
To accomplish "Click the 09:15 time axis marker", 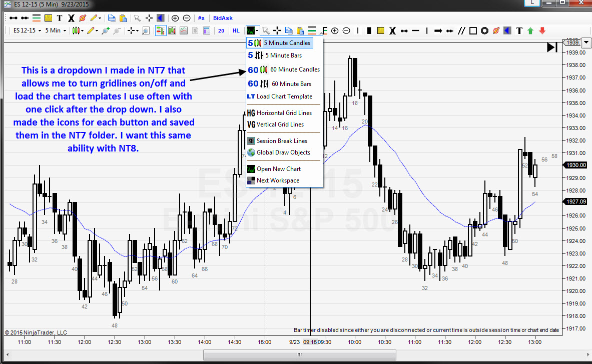I will pos(310,342).
